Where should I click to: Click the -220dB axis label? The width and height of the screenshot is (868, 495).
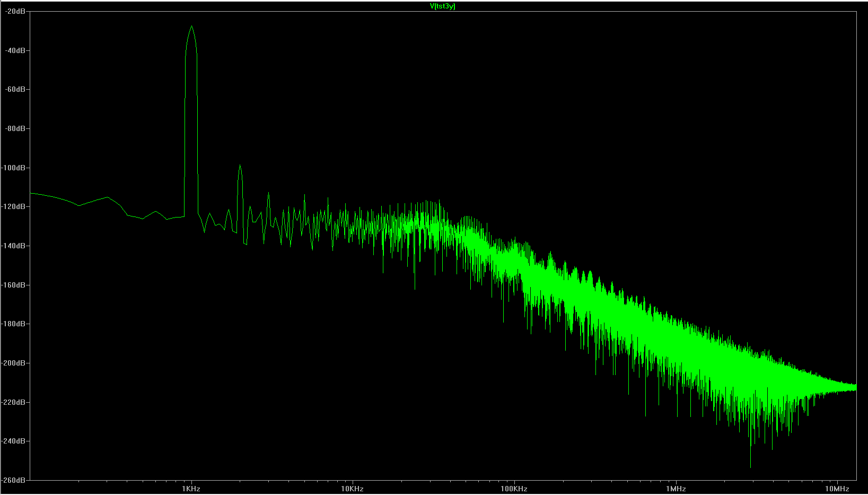click(x=14, y=402)
